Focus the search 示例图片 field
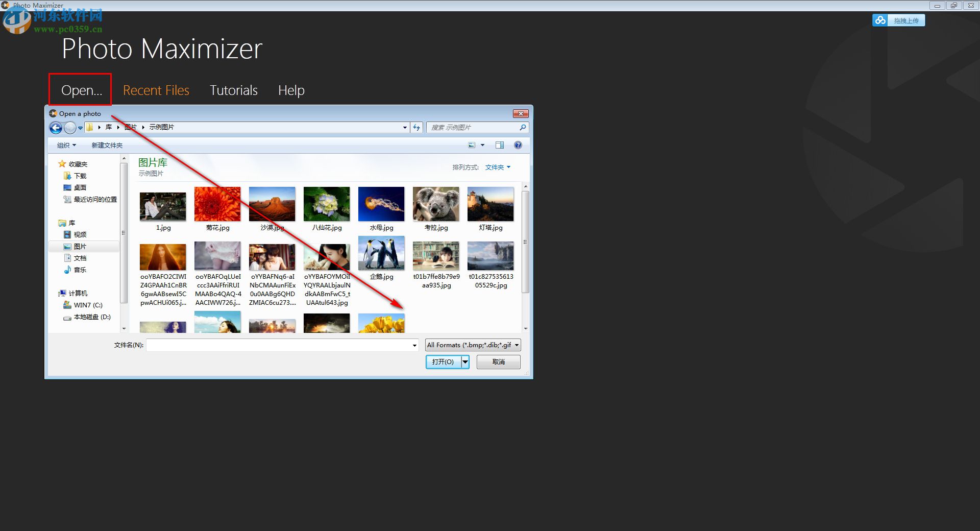This screenshot has height=531, width=980. tap(473, 128)
